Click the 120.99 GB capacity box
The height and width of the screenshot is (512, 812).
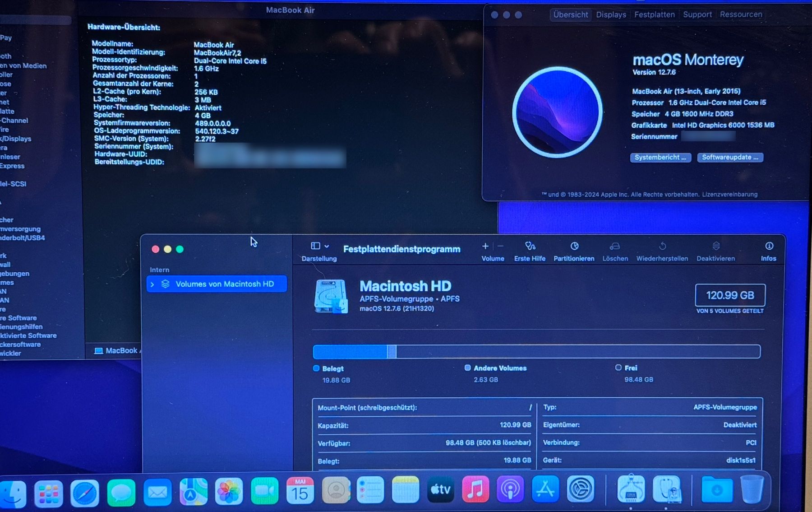coord(730,295)
